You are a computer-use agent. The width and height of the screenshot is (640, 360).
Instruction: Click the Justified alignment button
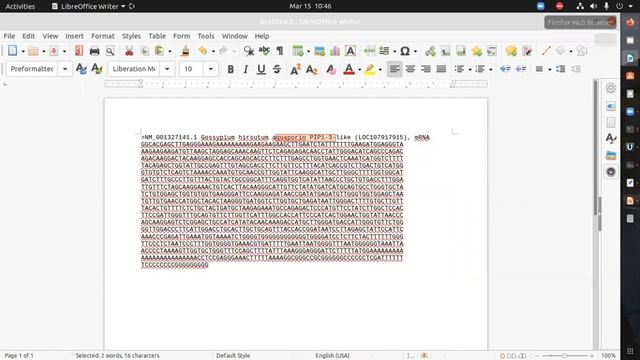(x=441, y=69)
